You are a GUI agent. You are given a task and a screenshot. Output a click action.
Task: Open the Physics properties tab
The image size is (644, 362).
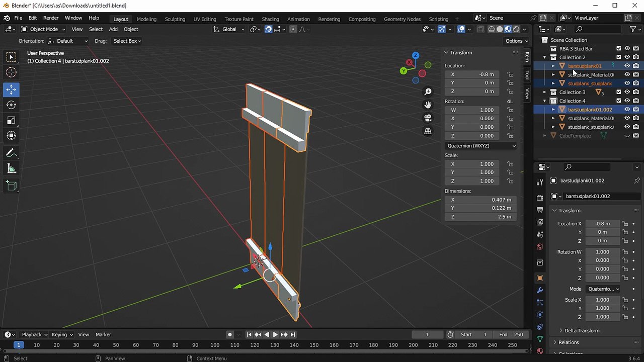[540, 315]
